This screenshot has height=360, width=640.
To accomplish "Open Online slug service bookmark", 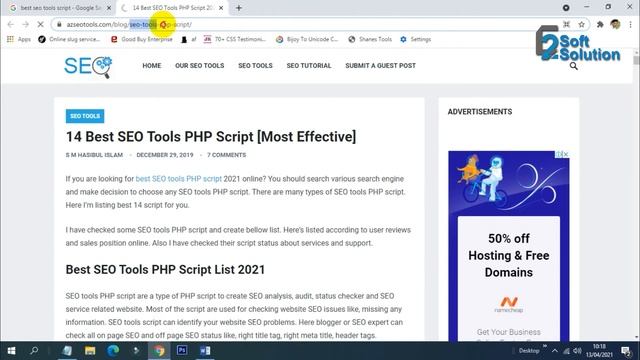I will (69, 39).
